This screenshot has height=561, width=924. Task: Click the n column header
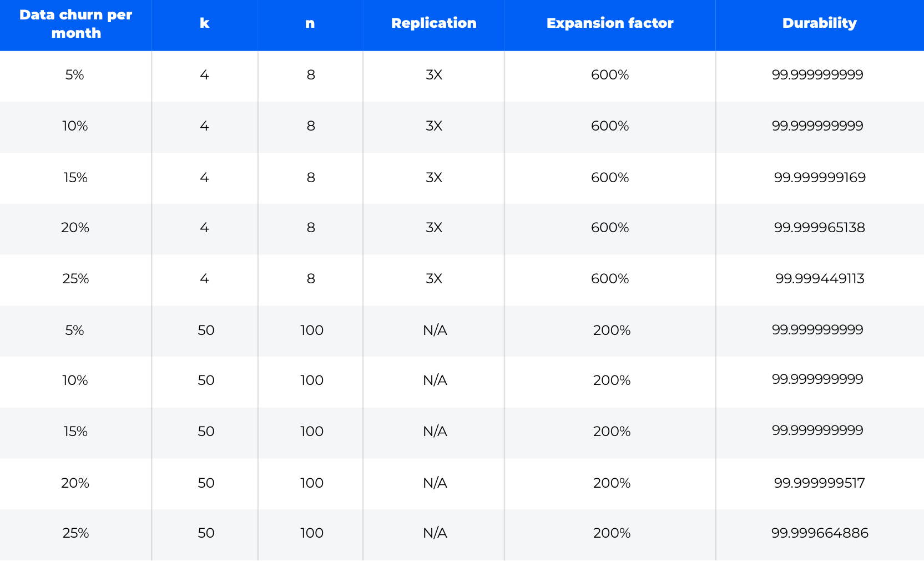(x=310, y=23)
